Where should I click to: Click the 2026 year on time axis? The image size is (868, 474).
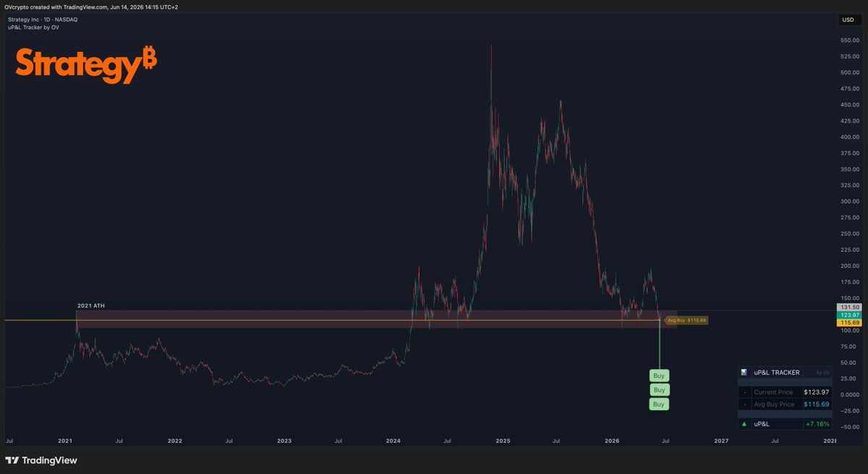click(x=612, y=440)
